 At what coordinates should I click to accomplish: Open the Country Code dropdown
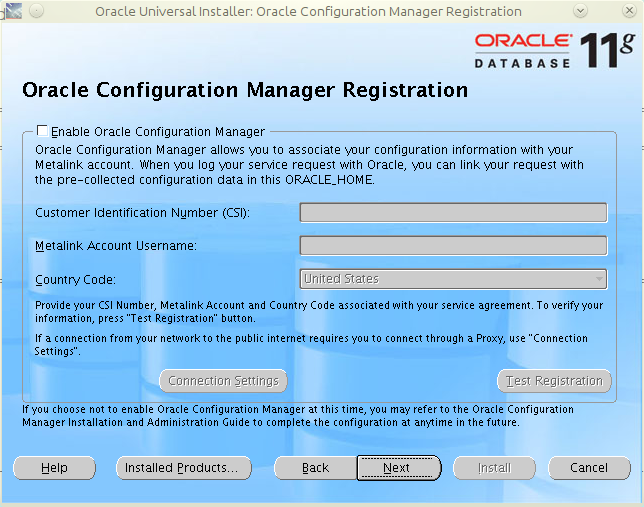(453, 279)
